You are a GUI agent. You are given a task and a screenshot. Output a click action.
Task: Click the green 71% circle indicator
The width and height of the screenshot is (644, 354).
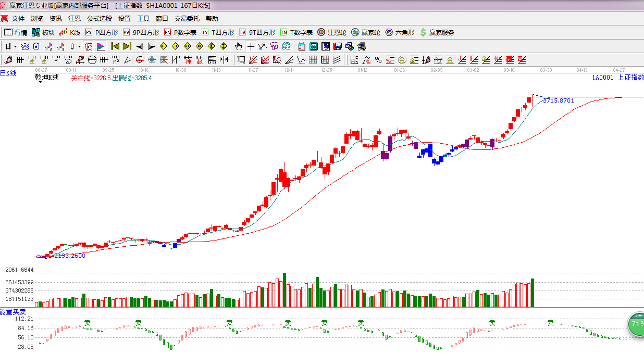(x=636, y=324)
